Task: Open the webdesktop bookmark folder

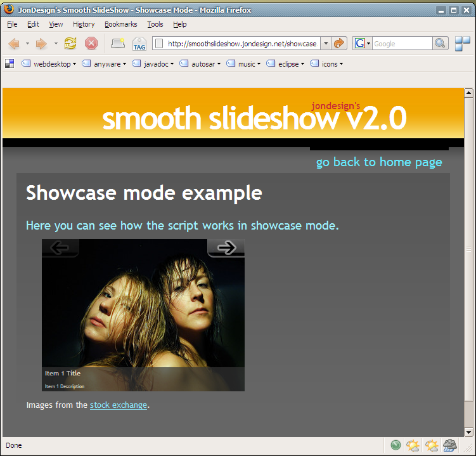Action: [49, 64]
